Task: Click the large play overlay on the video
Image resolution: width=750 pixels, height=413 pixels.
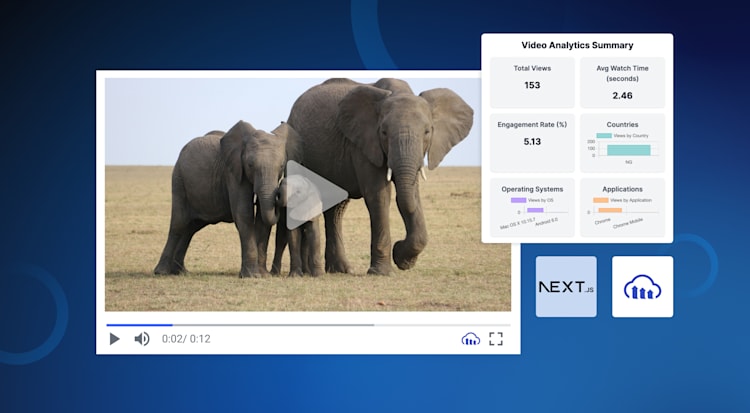Action: [316, 195]
